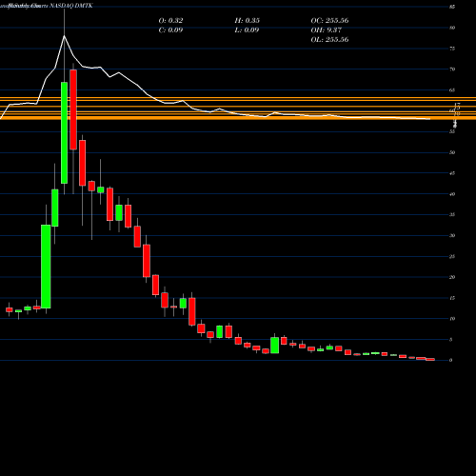Click the 45 price axis label
476x476 pixels.
[452, 173]
